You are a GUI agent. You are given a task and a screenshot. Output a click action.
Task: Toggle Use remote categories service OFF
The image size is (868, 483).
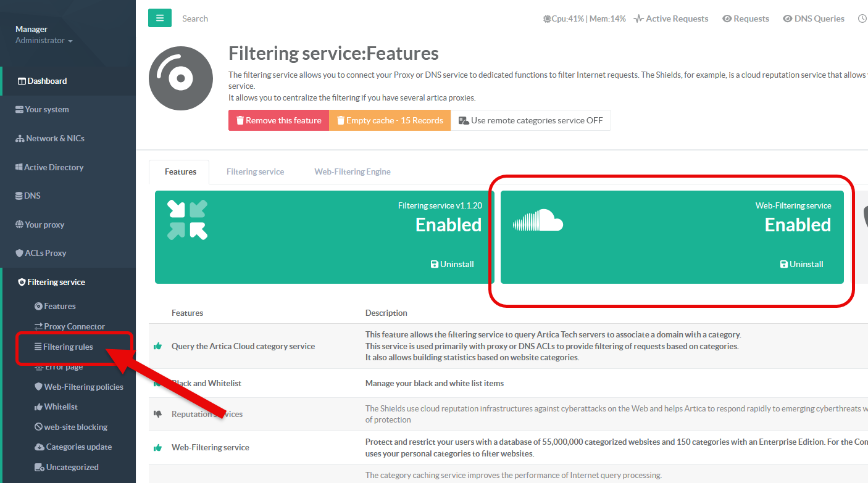tap(530, 120)
